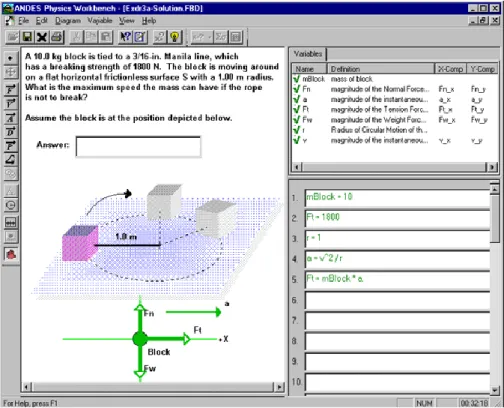Image resolution: width=504 pixels, height=408 pixels.
Task: Open the Diagram menu
Action: [68, 21]
